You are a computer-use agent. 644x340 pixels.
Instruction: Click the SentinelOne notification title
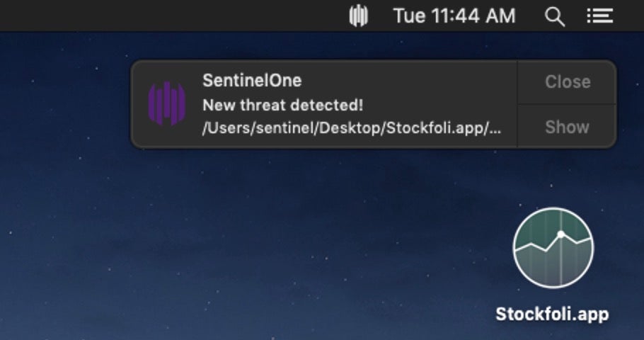click(251, 81)
